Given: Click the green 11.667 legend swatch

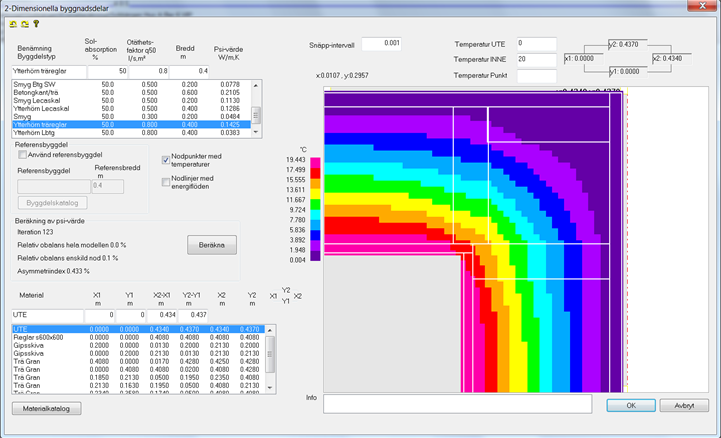Looking at the screenshot, I should click(x=315, y=205).
